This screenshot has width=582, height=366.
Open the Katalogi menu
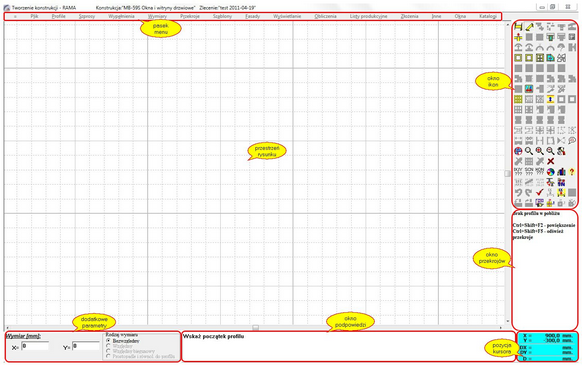488,16
